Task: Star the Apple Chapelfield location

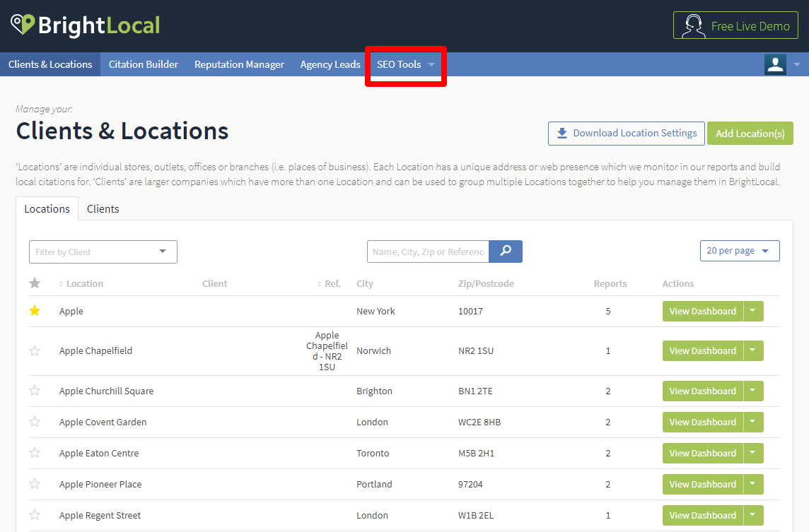Action: pos(35,350)
